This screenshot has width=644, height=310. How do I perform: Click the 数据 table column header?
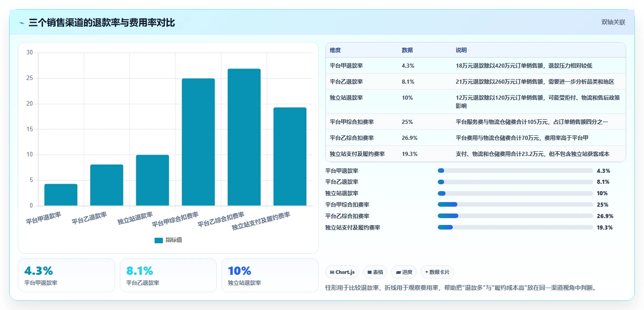408,50
